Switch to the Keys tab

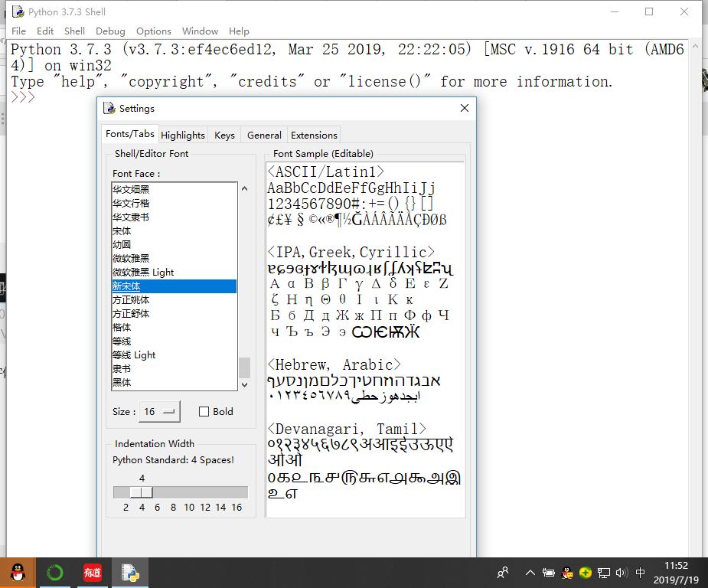[x=224, y=135]
